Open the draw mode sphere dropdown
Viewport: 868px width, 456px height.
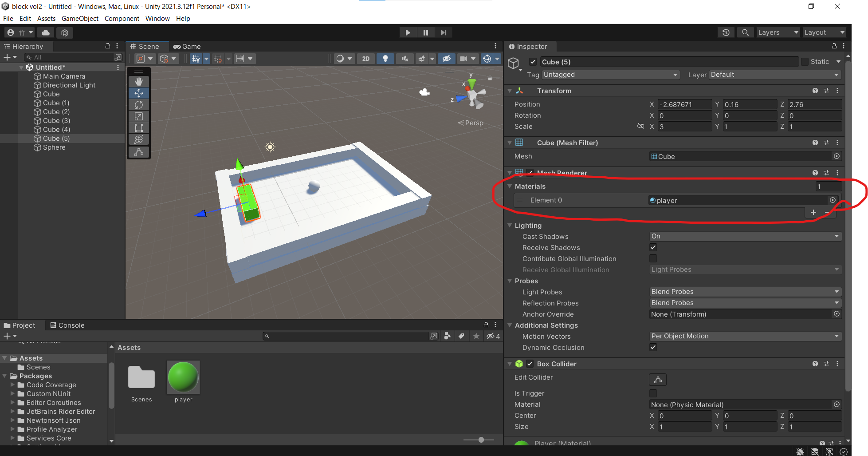click(x=344, y=59)
